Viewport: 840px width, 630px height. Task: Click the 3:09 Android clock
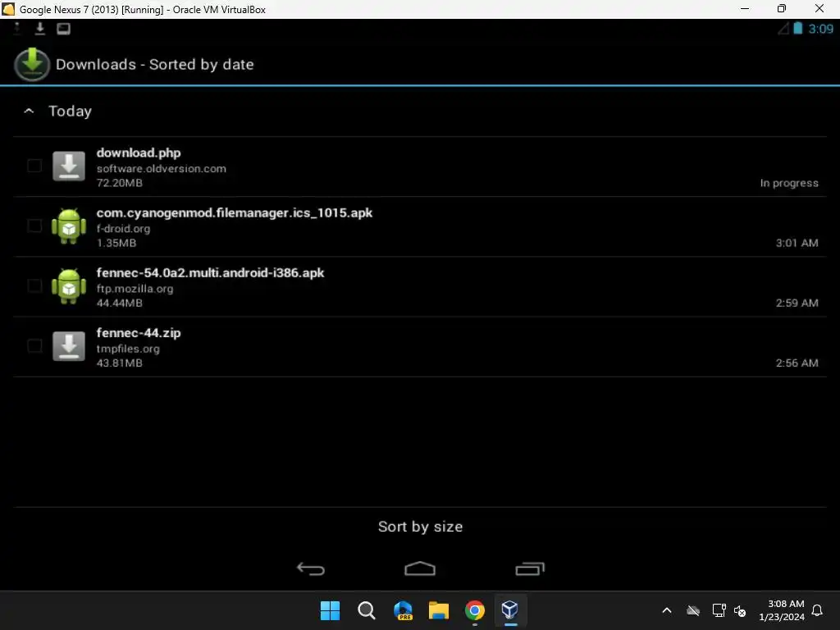820,29
